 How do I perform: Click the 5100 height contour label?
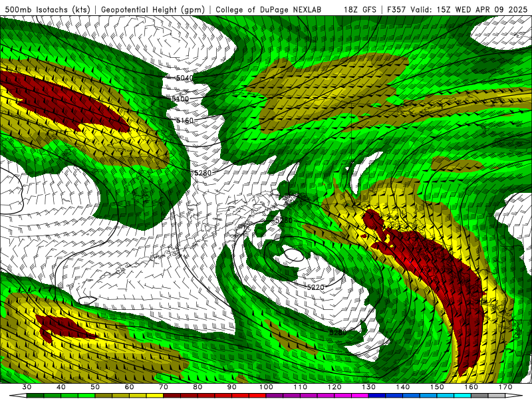click(x=180, y=98)
